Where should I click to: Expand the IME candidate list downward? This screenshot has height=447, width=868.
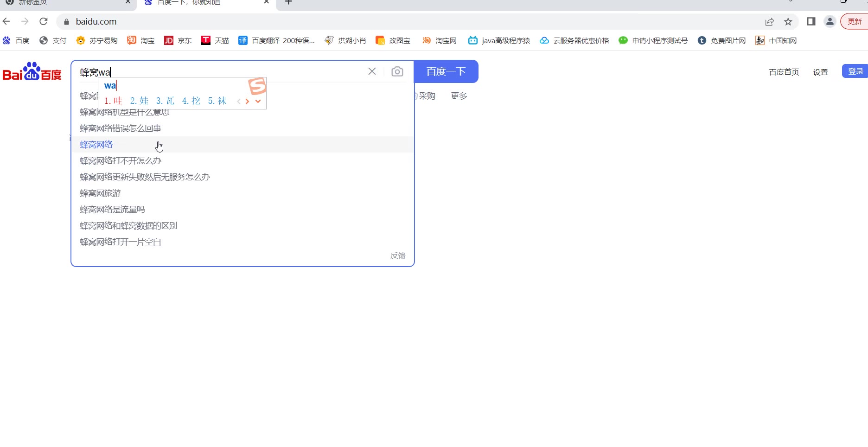tap(258, 101)
